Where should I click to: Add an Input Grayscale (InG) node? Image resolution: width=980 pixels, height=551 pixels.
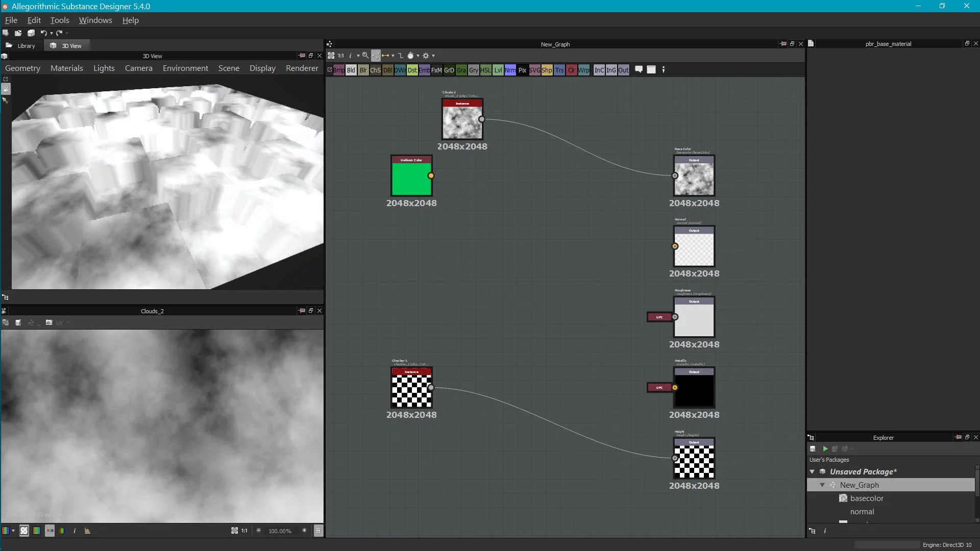611,70
